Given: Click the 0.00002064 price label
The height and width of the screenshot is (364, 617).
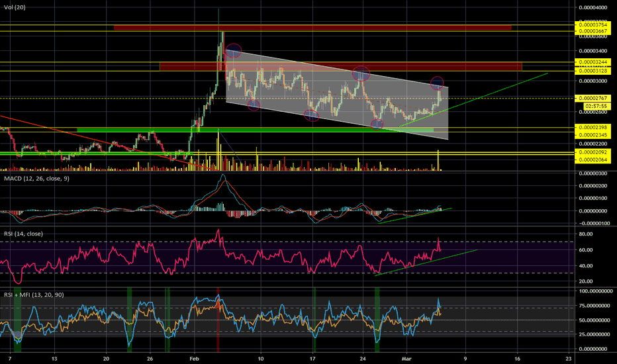Looking at the screenshot, I should click(x=593, y=159).
